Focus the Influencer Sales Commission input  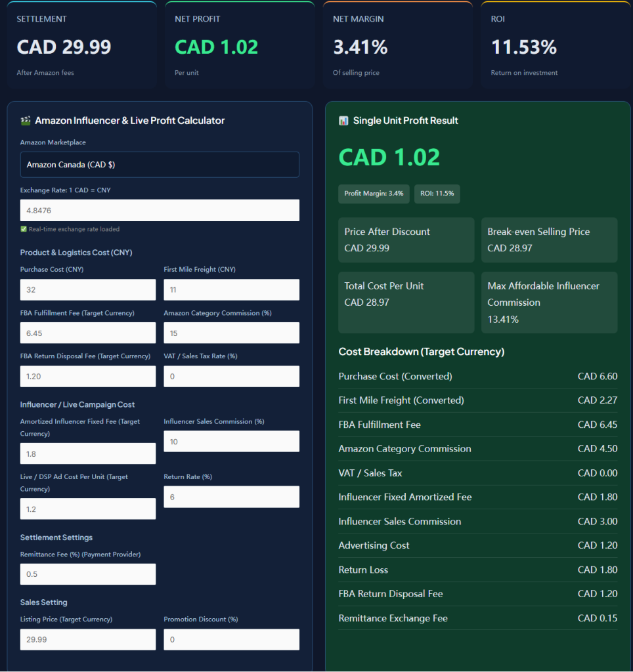point(232,442)
